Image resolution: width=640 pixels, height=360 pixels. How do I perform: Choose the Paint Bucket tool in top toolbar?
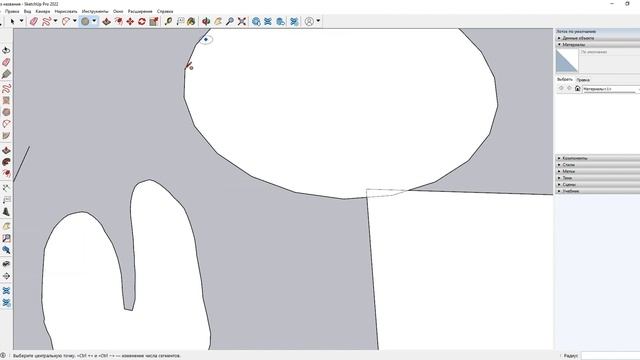click(191, 21)
